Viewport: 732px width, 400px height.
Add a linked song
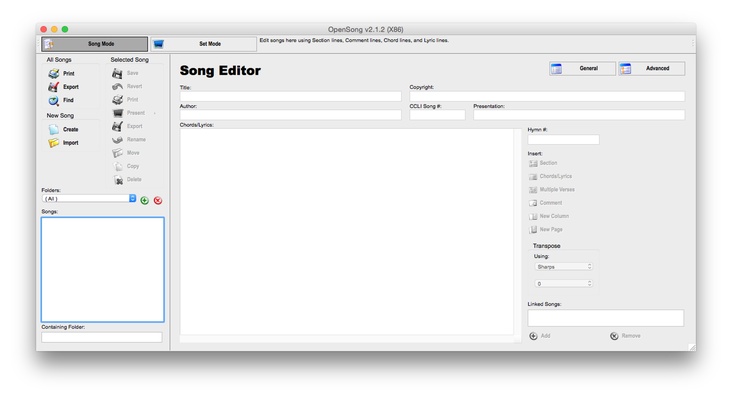540,336
